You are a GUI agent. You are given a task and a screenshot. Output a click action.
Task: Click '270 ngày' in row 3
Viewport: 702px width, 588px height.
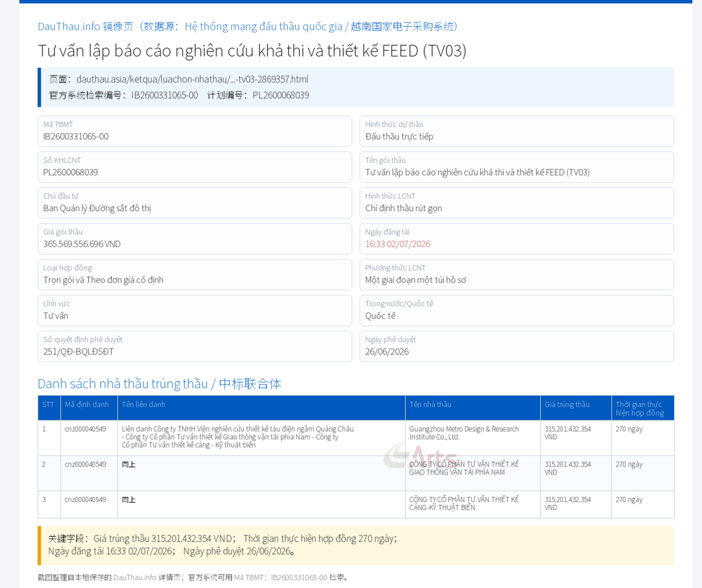[x=629, y=500]
